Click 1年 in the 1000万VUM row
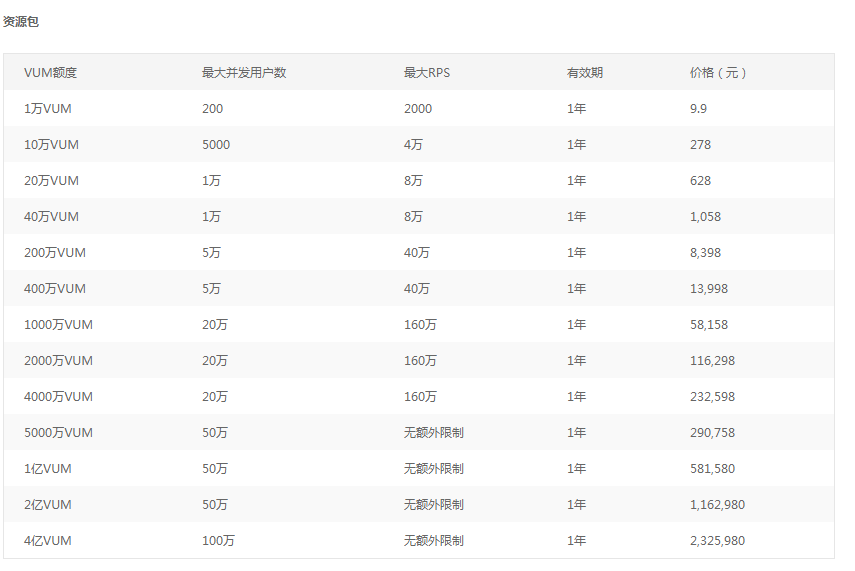 pyautogui.click(x=576, y=324)
